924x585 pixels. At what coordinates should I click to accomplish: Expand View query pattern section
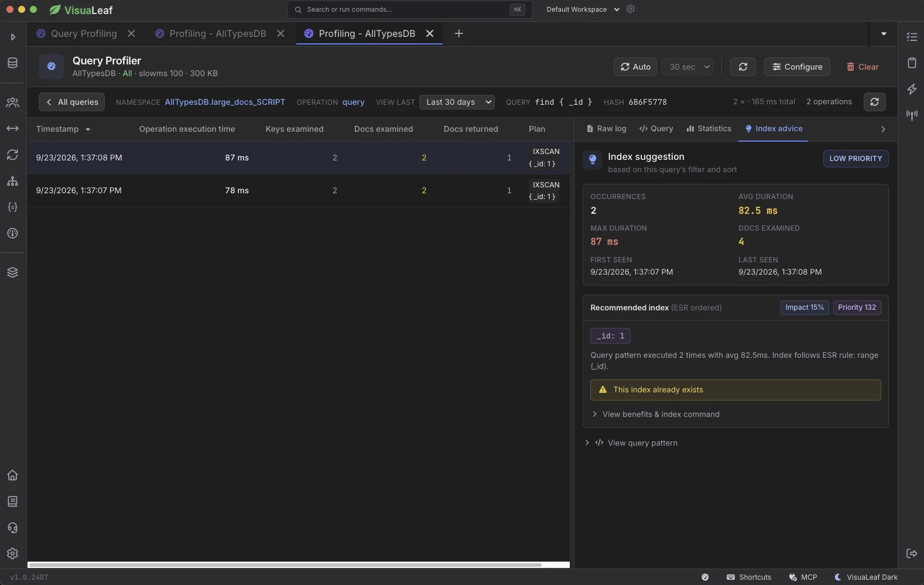point(631,443)
